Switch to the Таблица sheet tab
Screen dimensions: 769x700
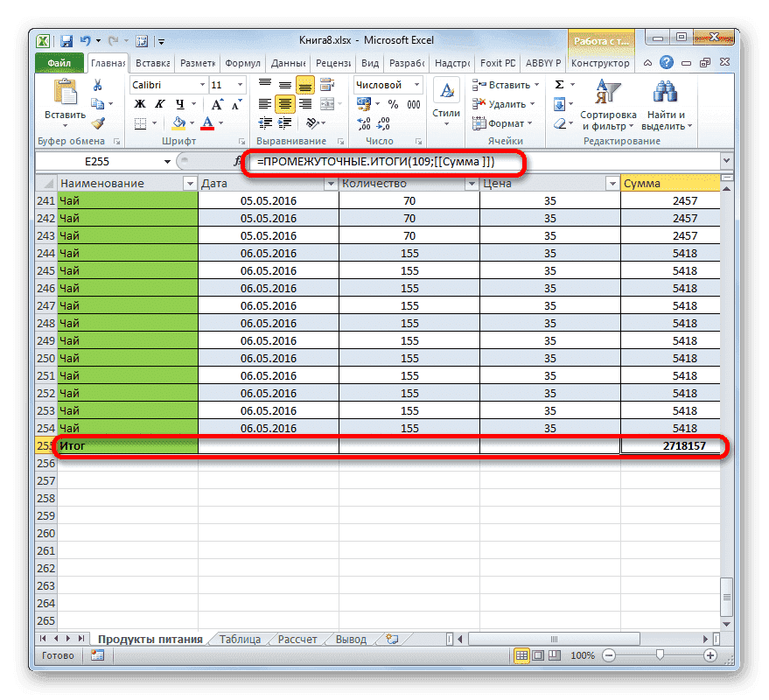(239, 639)
